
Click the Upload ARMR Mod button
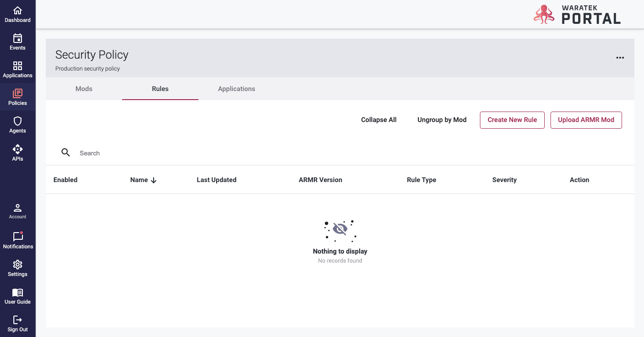tap(586, 120)
